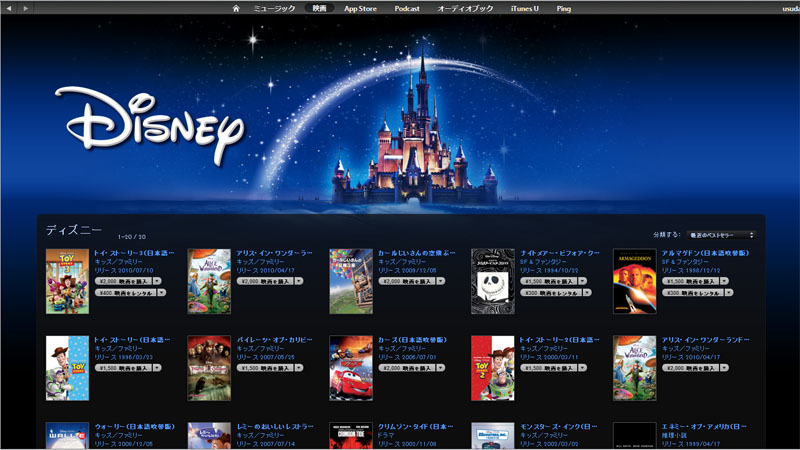The width and height of the screenshot is (800, 450).
Task: Expand Armageddon buy options arrow
Action: tap(724, 281)
